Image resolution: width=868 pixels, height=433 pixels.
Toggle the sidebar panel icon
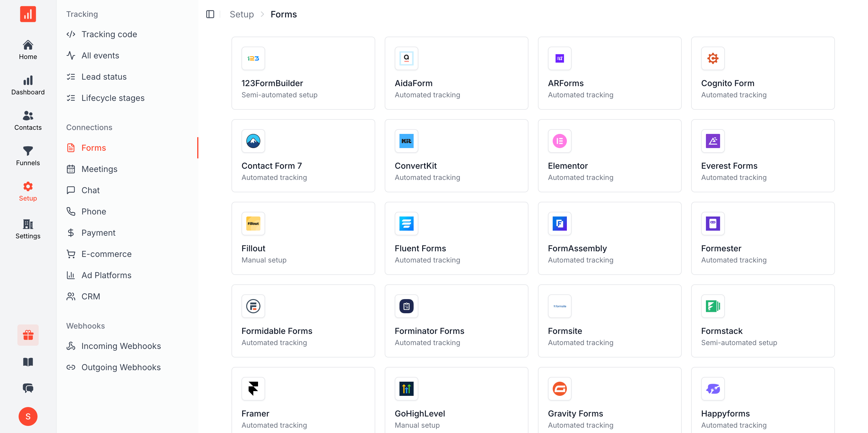pyautogui.click(x=210, y=14)
